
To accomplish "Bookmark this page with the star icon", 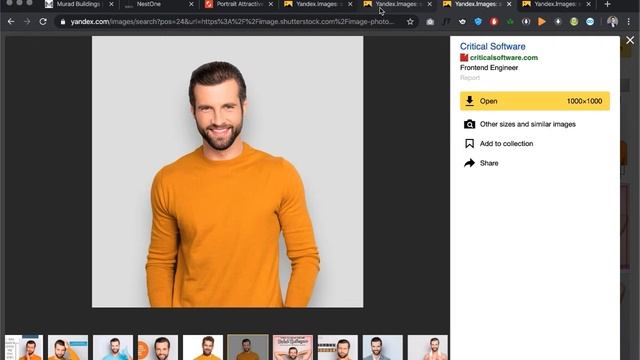I will point(410,22).
